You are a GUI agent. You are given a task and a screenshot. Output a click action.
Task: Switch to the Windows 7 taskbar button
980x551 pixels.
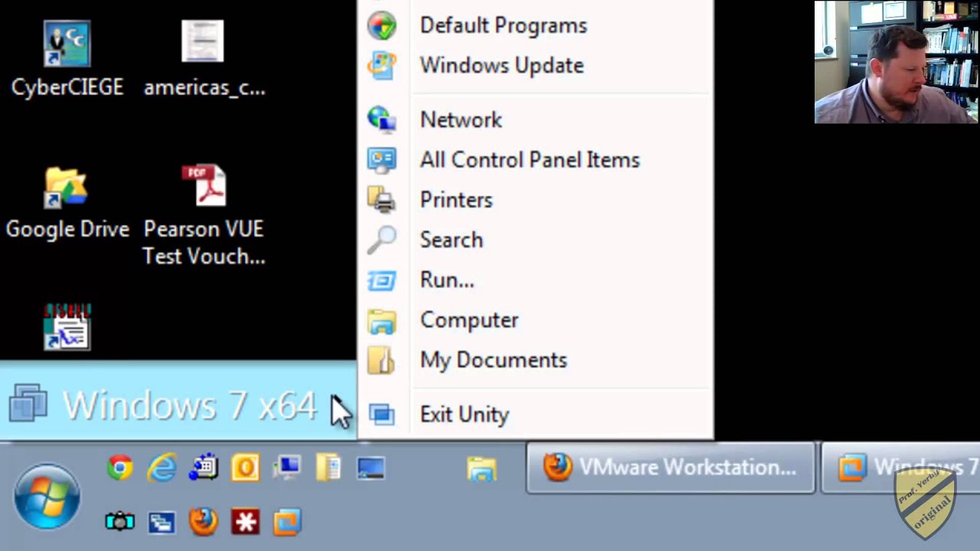coord(900,468)
